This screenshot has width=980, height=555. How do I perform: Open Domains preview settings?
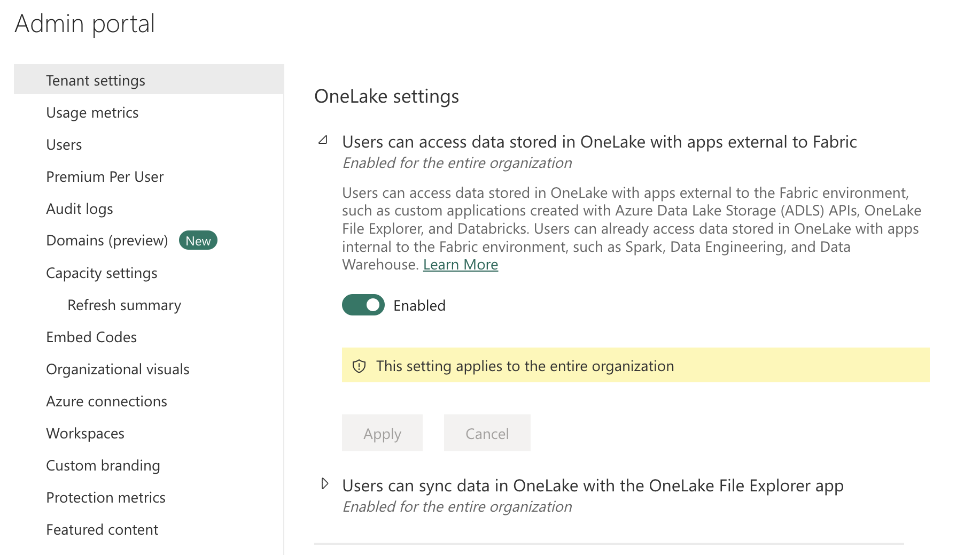107,241
